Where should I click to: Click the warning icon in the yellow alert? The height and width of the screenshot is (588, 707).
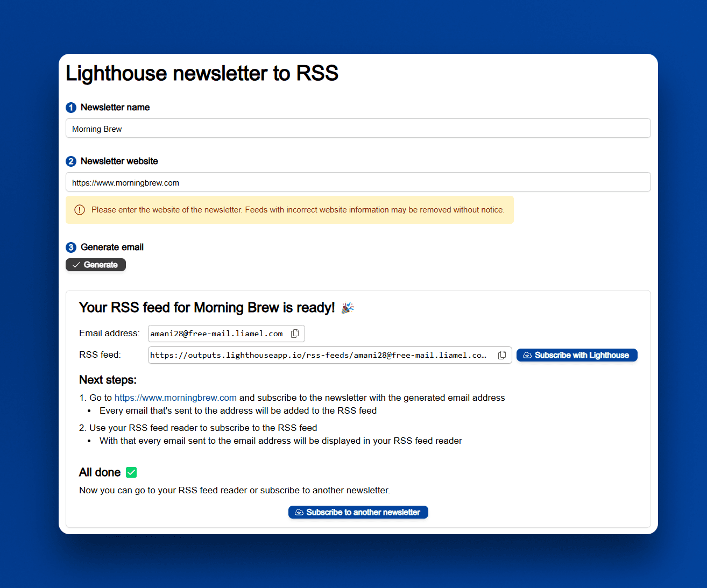[x=80, y=210]
